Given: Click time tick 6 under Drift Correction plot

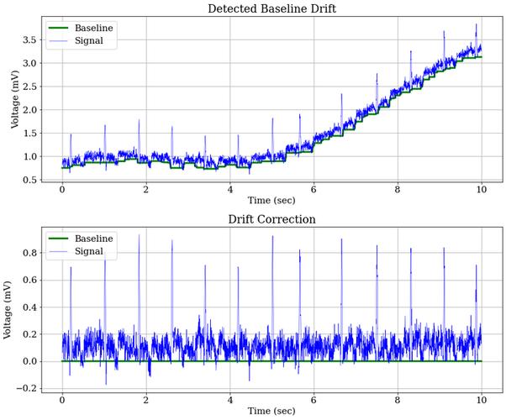Looking at the screenshot, I should [314, 401].
